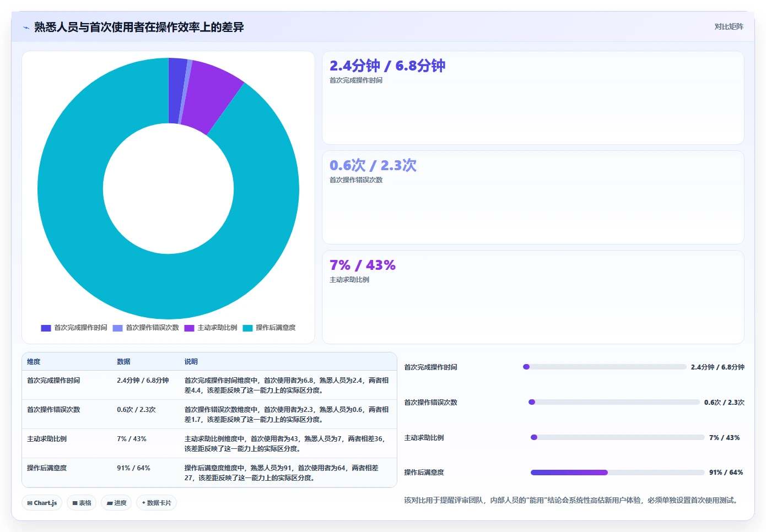
Task: Click the blue pulse icon beside the title
Action: 26,27
